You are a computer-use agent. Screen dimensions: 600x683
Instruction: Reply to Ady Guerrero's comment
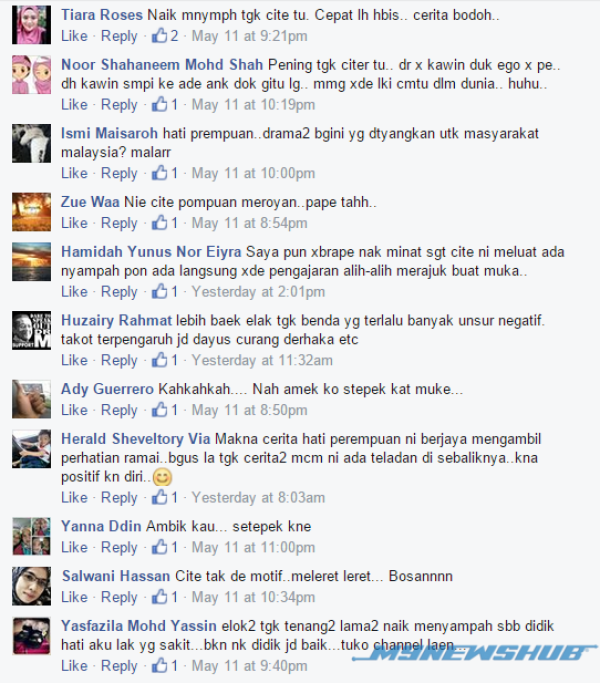click(119, 410)
